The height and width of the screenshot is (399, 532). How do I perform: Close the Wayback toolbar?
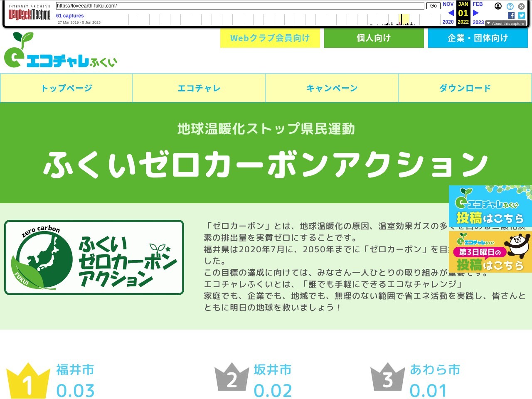tap(521, 6)
